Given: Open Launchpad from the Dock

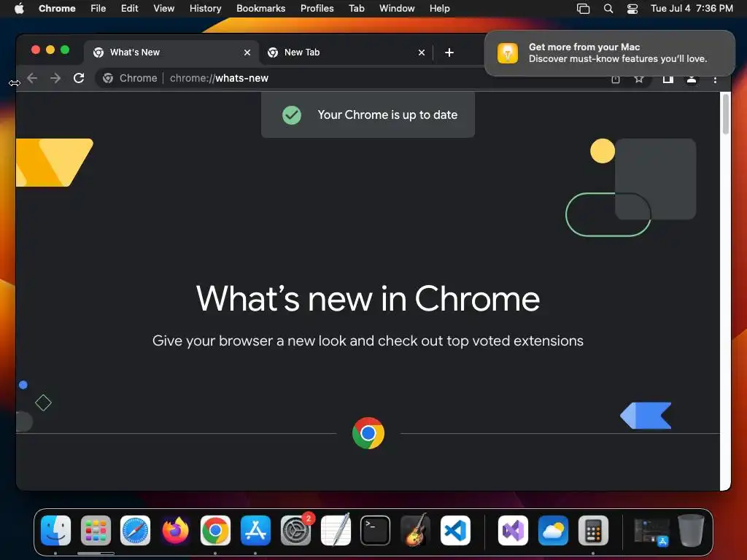Looking at the screenshot, I should point(96,530).
